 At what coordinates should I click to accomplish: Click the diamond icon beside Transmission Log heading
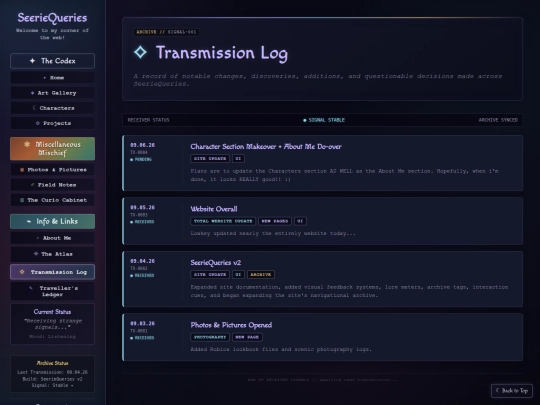coord(140,52)
